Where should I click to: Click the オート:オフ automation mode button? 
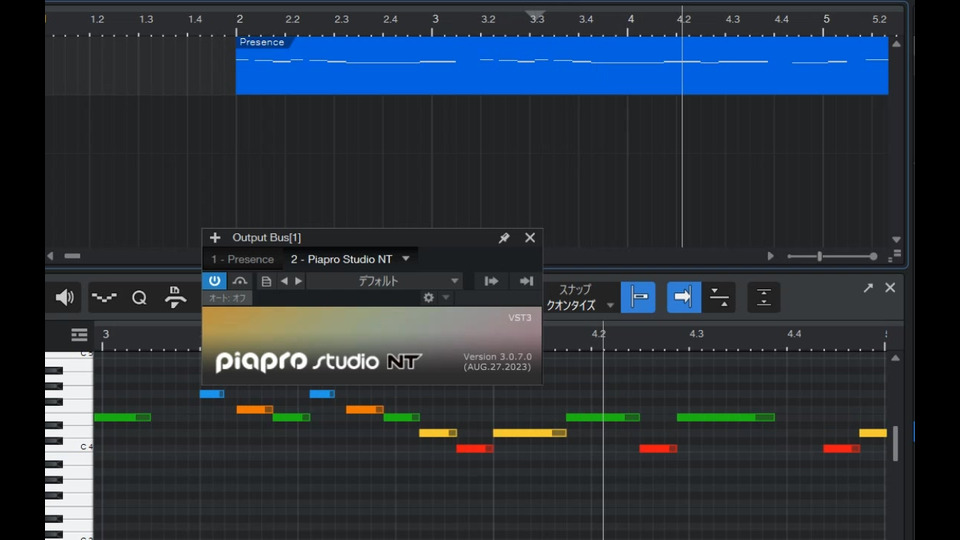click(227, 298)
